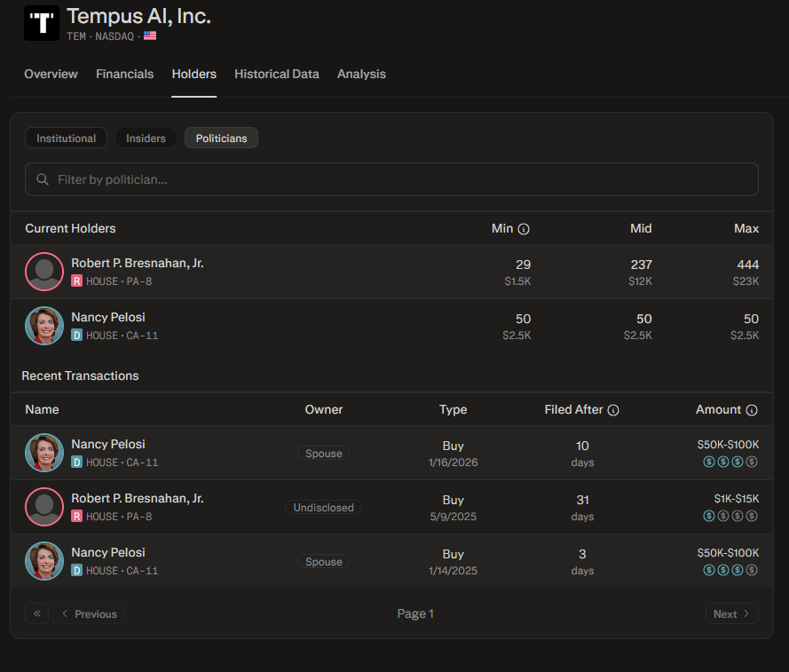Screen dimensions: 789x672
Task: Click the R party badge in Current Holders
Action: [76, 281]
